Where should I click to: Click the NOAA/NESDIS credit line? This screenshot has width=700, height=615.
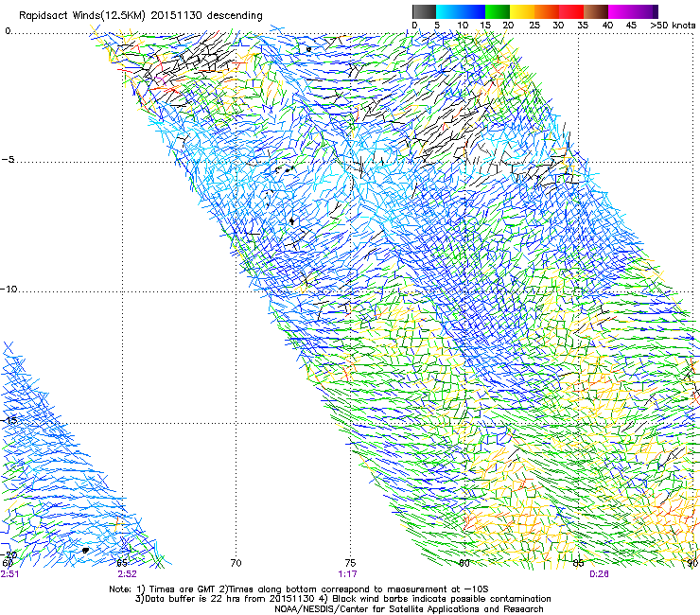coord(409,609)
